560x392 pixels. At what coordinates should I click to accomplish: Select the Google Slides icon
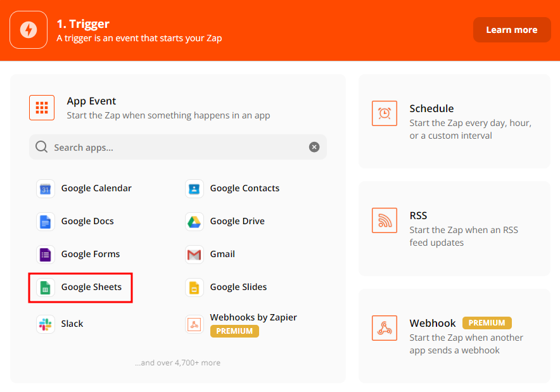pos(194,288)
